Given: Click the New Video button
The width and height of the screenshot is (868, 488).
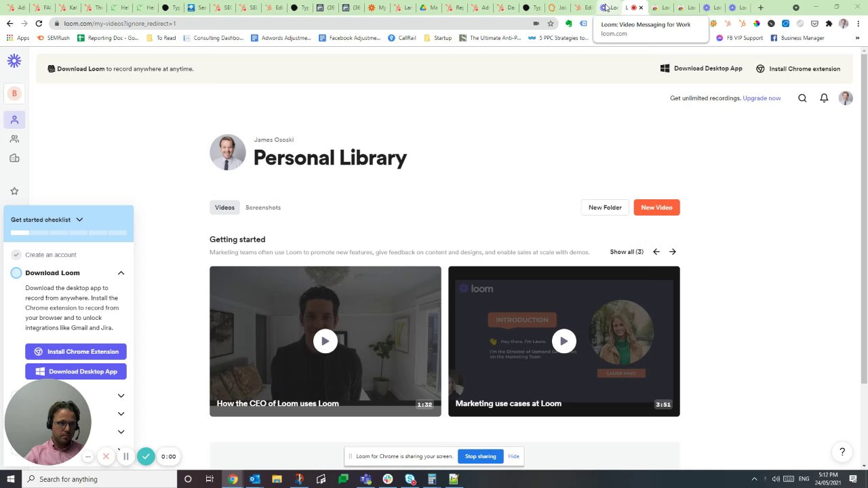Looking at the screenshot, I should 656,207.
